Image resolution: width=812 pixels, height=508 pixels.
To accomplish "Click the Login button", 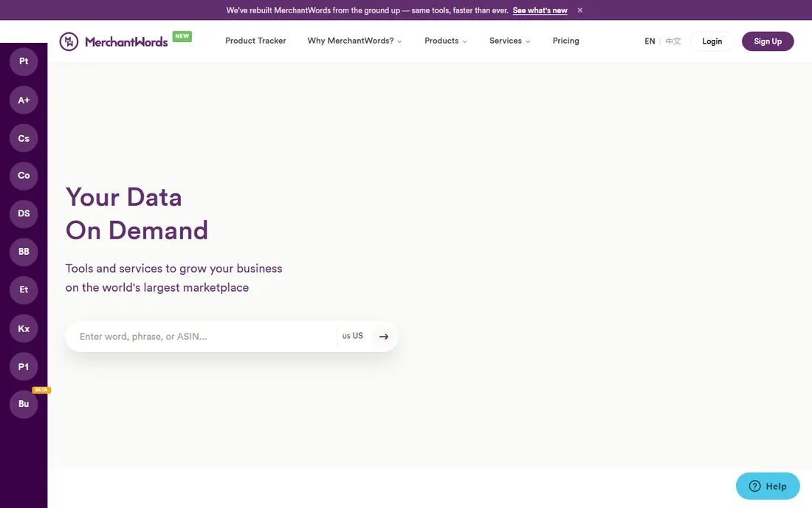I will [x=712, y=41].
